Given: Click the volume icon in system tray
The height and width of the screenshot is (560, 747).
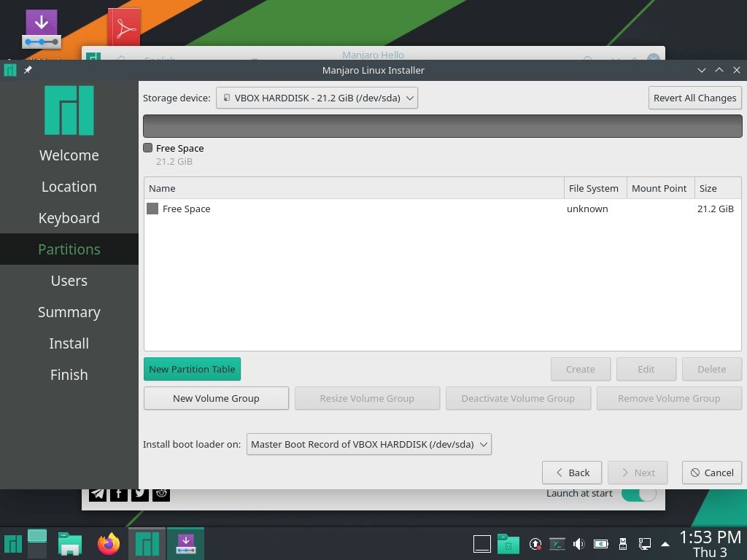Looking at the screenshot, I should (578, 544).
